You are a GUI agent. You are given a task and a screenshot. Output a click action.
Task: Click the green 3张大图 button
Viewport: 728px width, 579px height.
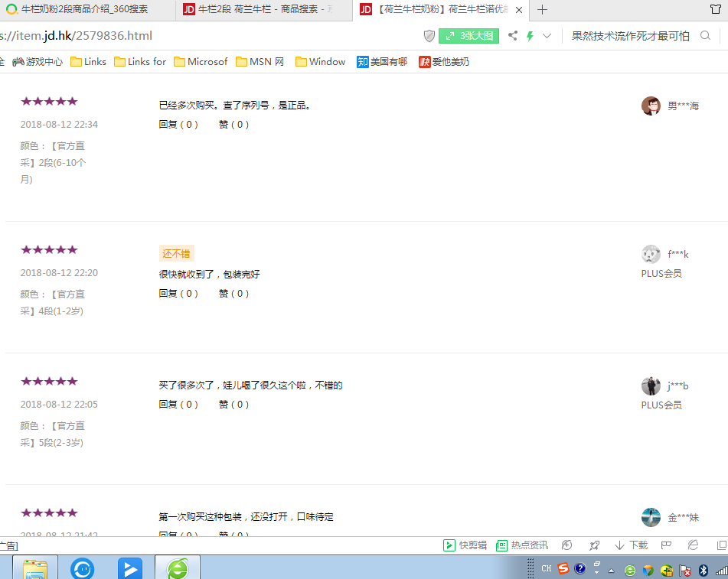click(468, 36)
